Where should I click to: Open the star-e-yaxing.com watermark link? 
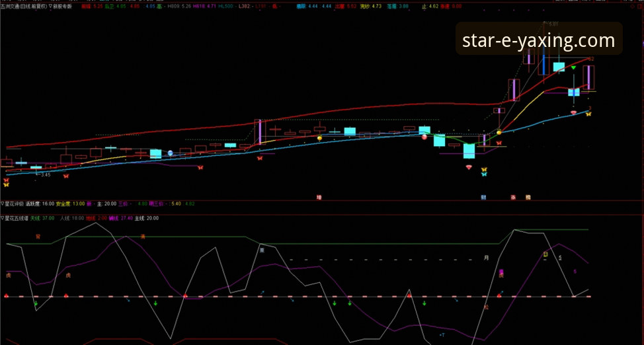point(538,41)
